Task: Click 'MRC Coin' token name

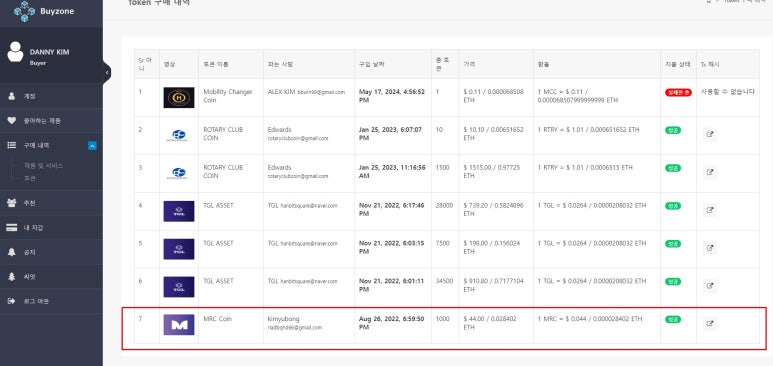Action: point(217,319)
